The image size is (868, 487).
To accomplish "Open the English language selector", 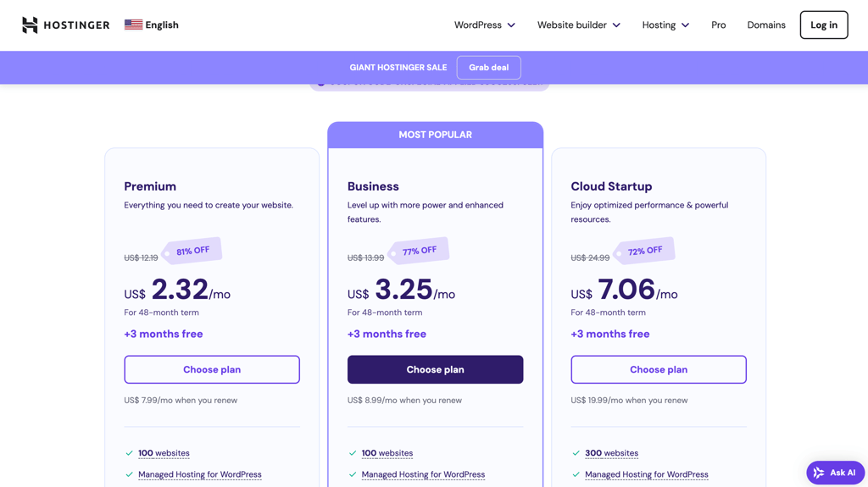I will 152,25.
